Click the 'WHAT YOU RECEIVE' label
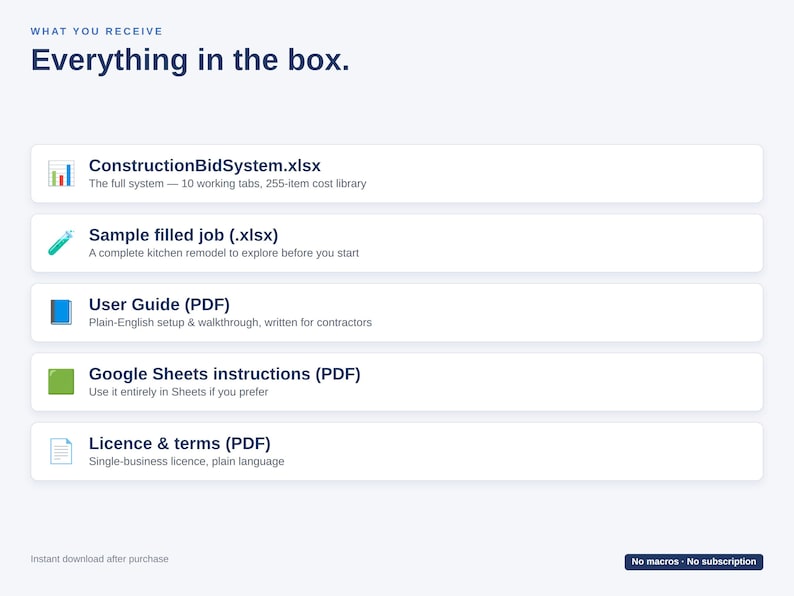The image size is (794, 596). (96, 31)
